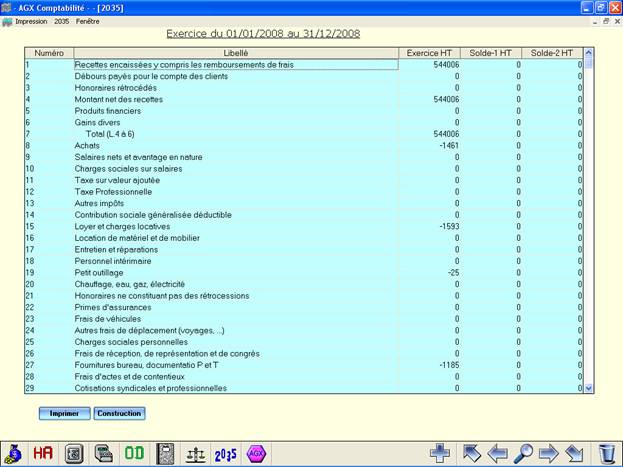This screenshot has height=467, width=623.
Task: Jump to first record with up-left arrow
Action: coord(472,453)
